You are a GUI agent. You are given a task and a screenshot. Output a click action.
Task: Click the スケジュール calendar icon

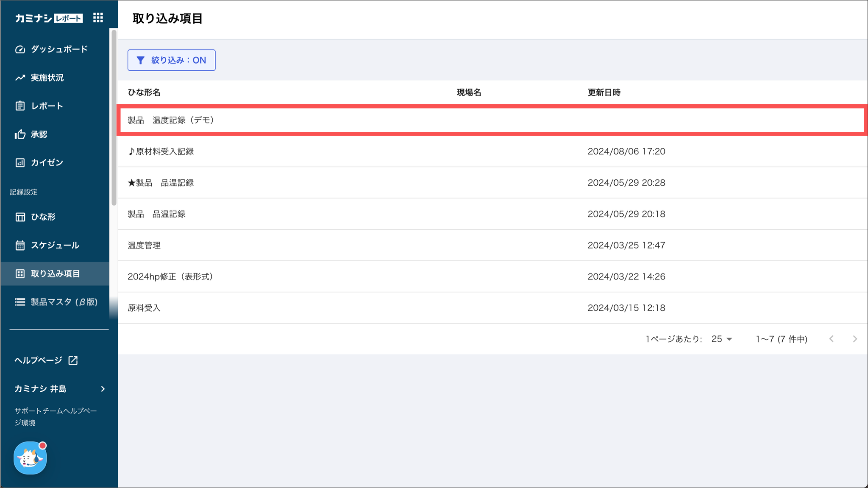pos(20,245)
